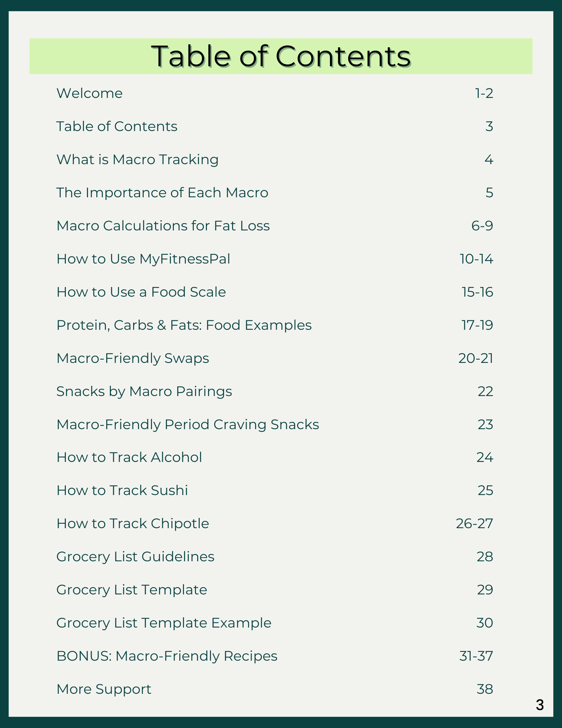This screenshot has width=562, height=728.
Task: Go to BONUS: Macro-Friendly Recipes
Action: 167,656
